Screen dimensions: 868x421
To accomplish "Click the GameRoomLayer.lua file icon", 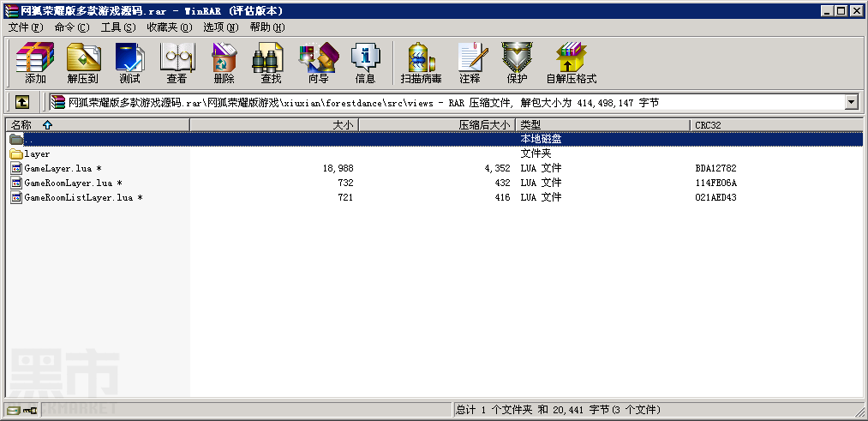I will (x=16, y=183).
